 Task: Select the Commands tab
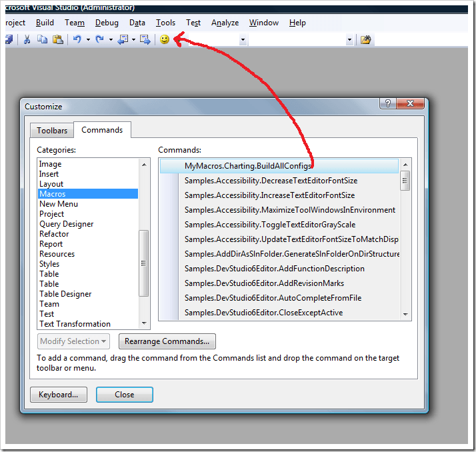(102, 130)
